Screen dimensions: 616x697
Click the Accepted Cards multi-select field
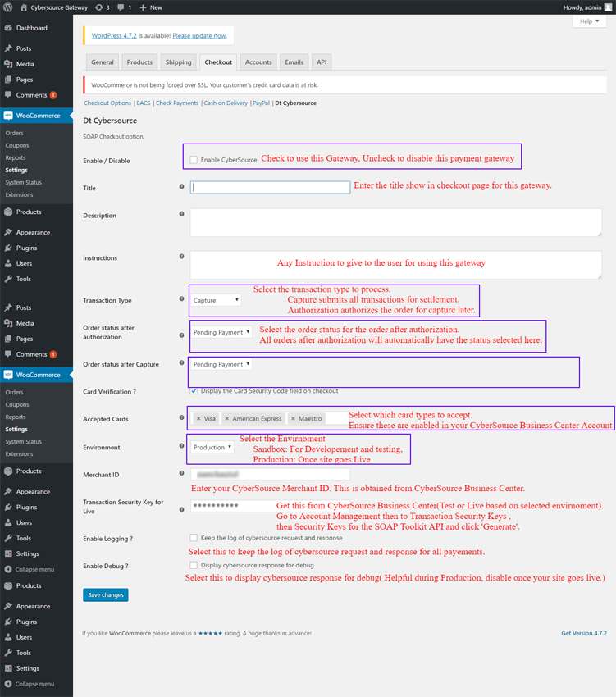(270, 419)
